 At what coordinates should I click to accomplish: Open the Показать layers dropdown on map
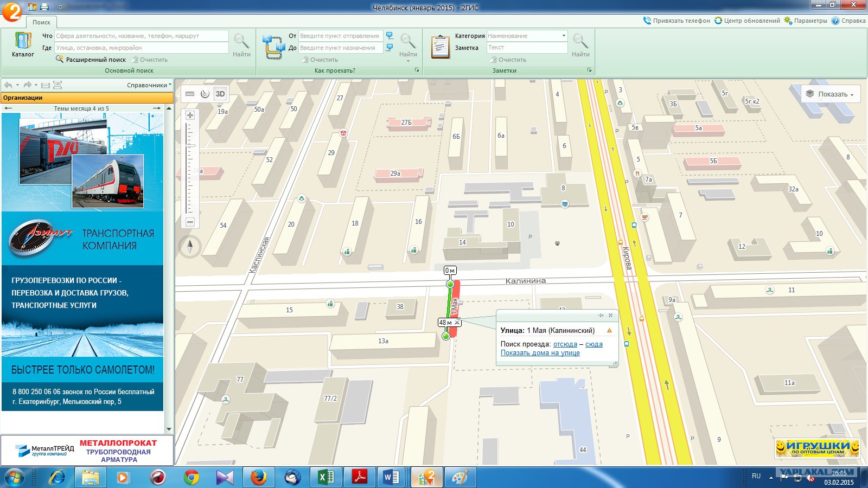[x=831, y=94]
